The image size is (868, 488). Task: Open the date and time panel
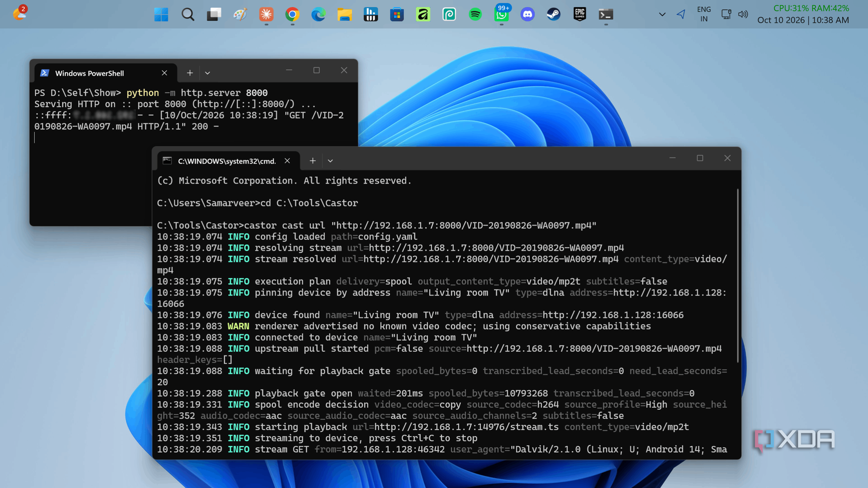[803, 20]
